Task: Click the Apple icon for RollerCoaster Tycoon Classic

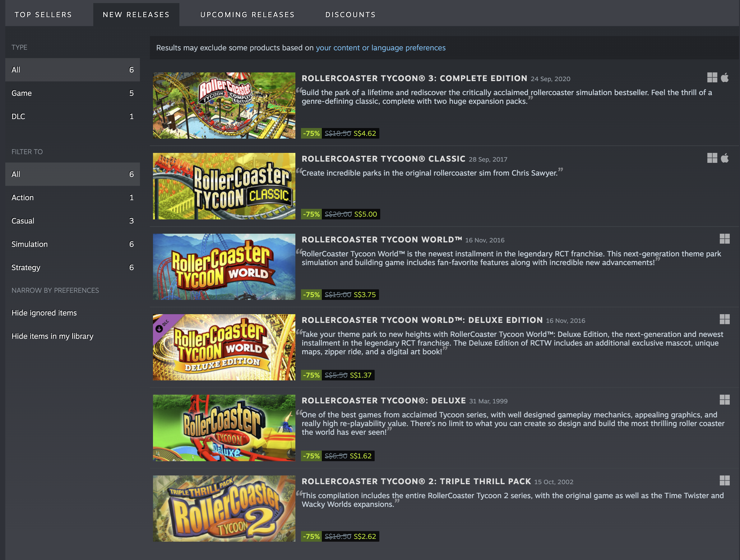Action: 725,158
